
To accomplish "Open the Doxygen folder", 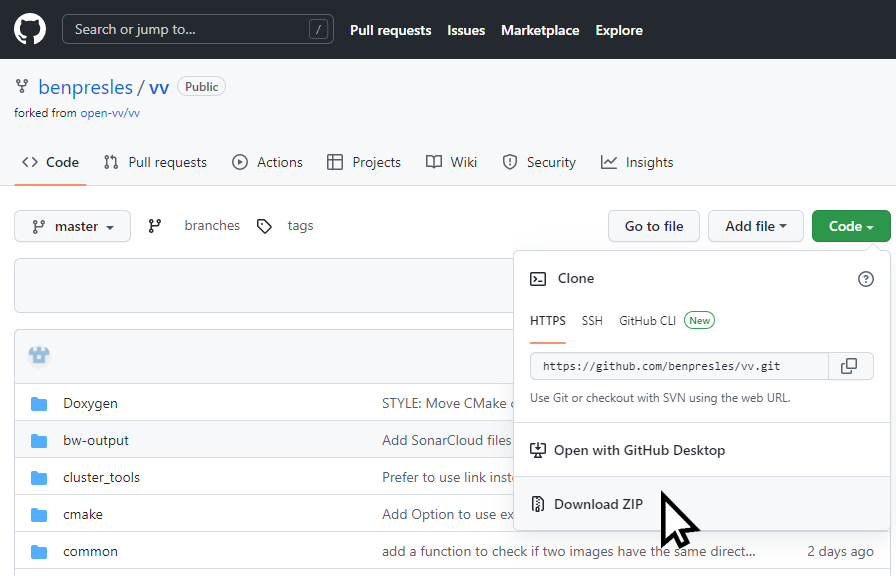I will (x=90, y=403).
